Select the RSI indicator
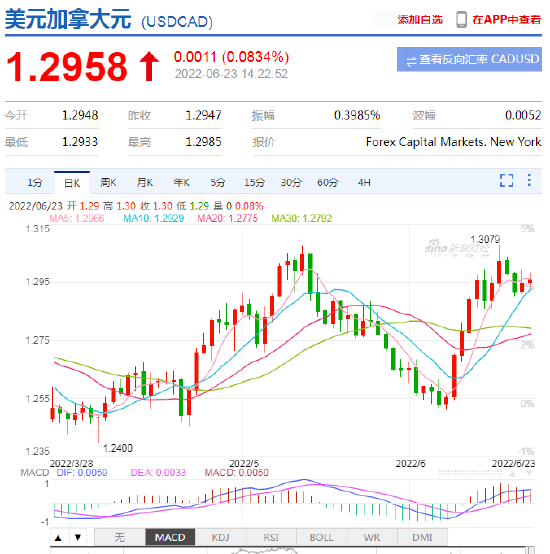 (271, 537)
